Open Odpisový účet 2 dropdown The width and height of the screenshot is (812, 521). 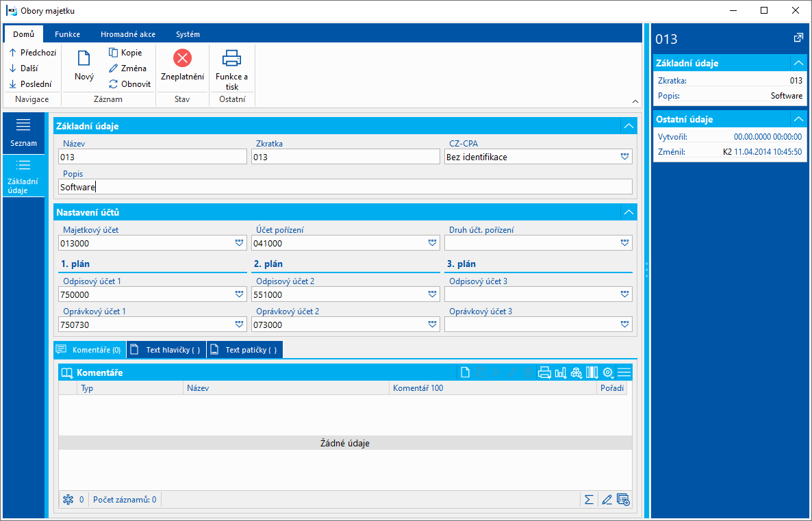coord(433,294)
